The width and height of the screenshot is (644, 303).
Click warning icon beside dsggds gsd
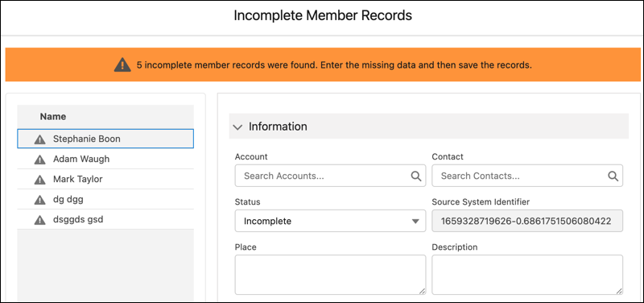tap(39, 220)
